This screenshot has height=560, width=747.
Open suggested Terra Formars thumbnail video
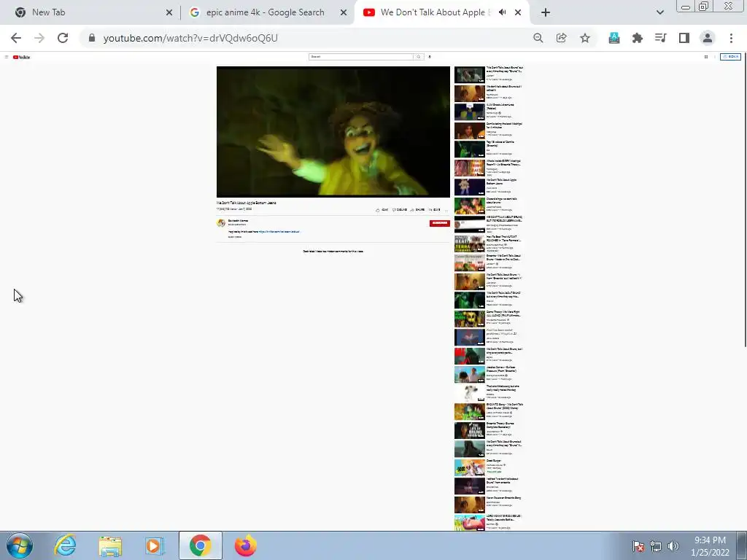pos(489,244)
